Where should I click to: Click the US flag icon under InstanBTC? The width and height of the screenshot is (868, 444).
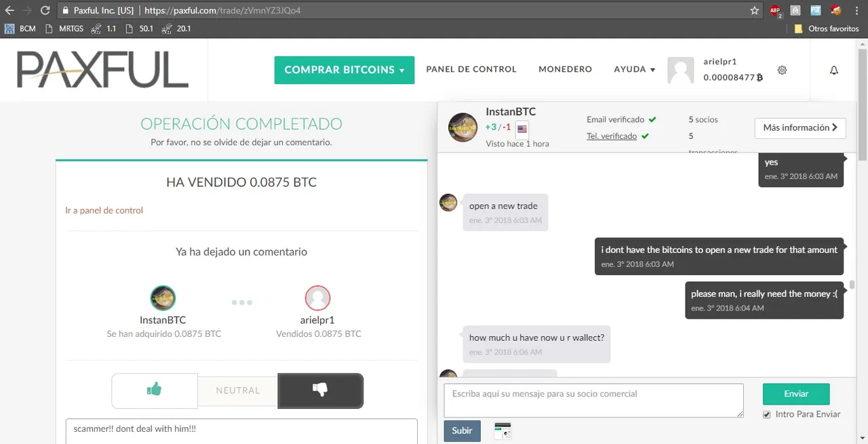pyautogui.click(x=522, y=129)
